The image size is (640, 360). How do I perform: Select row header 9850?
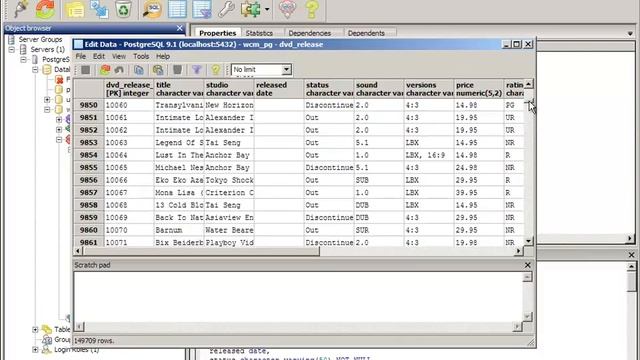click(89, 105)
